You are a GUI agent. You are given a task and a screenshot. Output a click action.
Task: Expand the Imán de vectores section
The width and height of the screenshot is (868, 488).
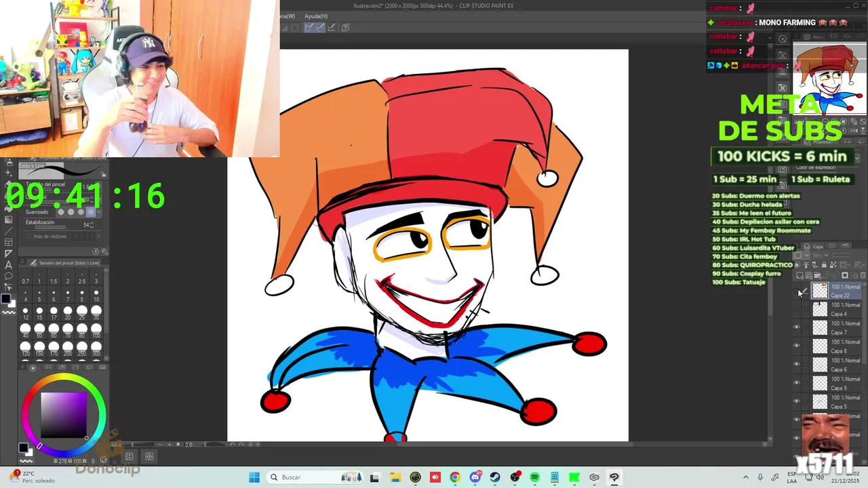tap(98, 236)
